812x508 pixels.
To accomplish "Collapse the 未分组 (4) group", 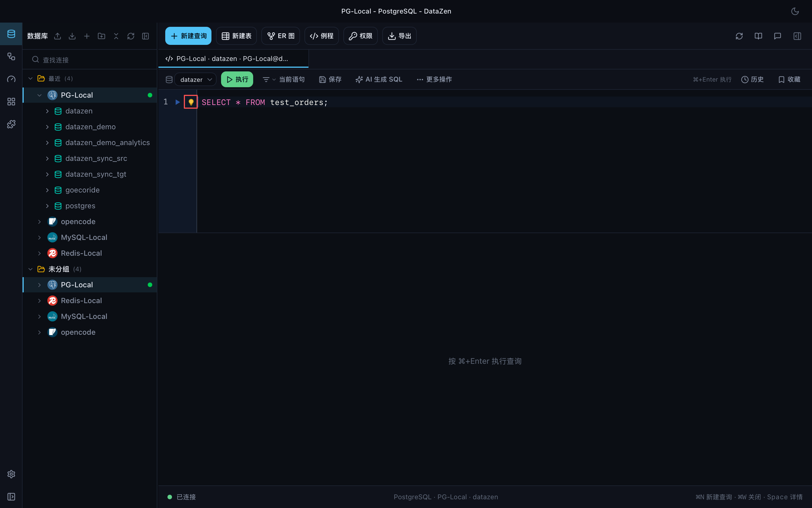I will click(30, 269).
